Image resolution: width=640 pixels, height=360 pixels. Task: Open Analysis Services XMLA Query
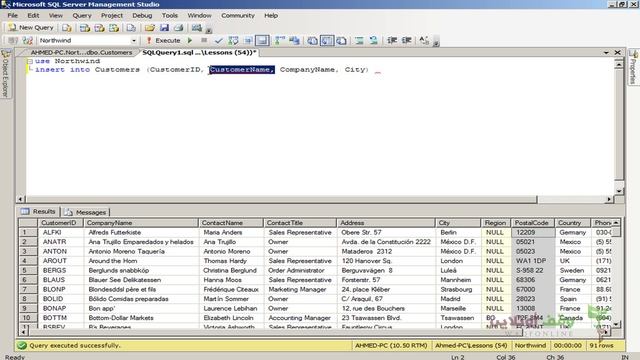[114, 28]
